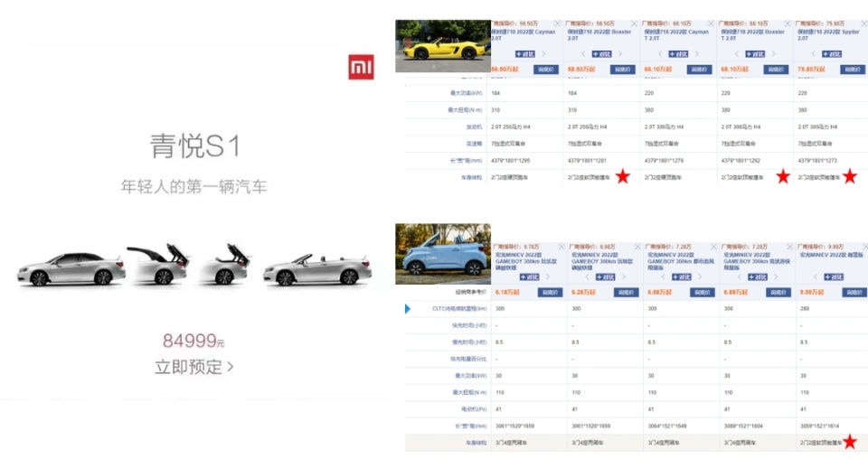Click the CLTC纯电续航里程(km) row label
This screenshot has width=868, height=459.
coord(459,309)
